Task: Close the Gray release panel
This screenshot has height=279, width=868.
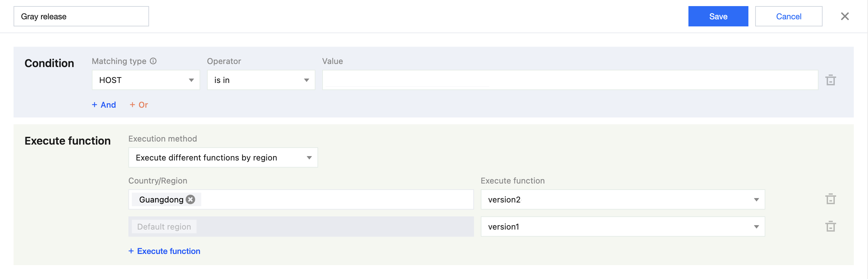Action: coord(845,16)
